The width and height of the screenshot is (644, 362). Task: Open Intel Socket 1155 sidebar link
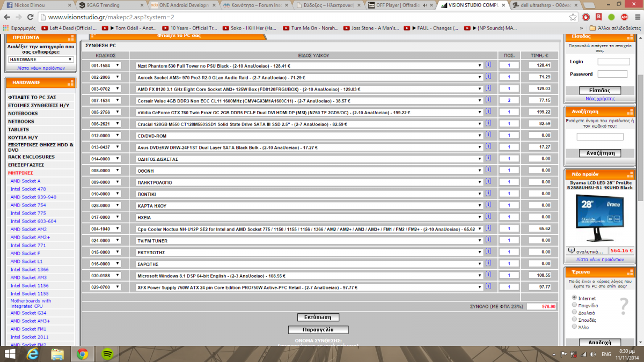(30, 293)
